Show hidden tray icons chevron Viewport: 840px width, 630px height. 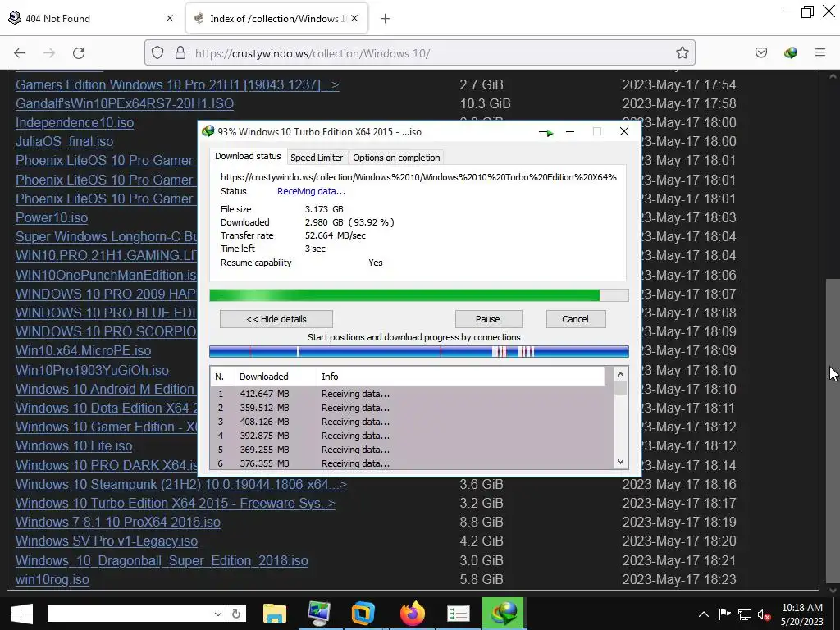point(703,614)
